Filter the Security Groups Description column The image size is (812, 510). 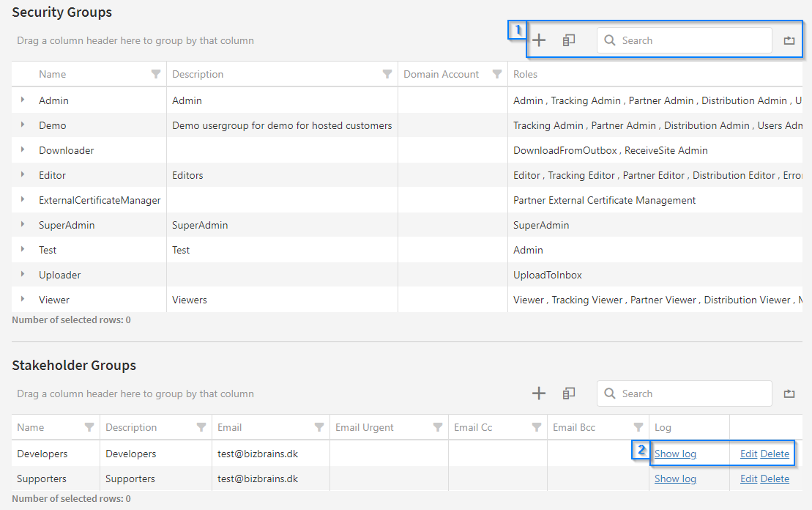pos(387,74)
